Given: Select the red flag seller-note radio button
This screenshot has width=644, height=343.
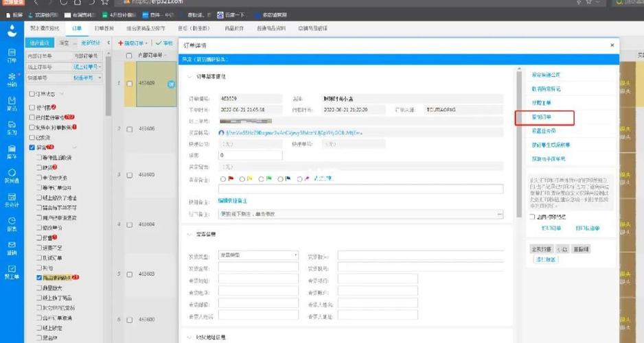Looking at the screenshot, I should [x=223, y=179].
